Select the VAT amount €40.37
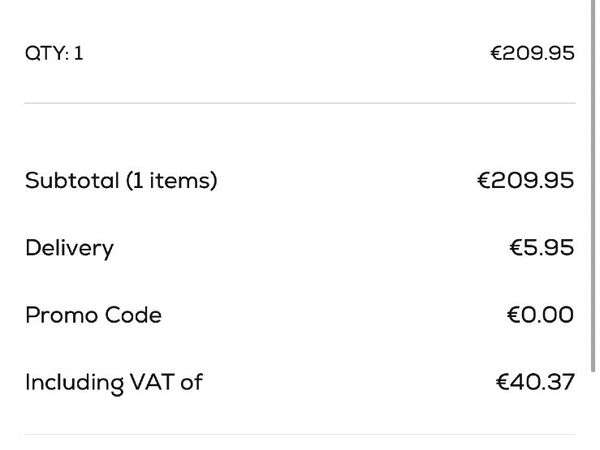Screen dimensions: 600x450 click(x=535, y=382)
